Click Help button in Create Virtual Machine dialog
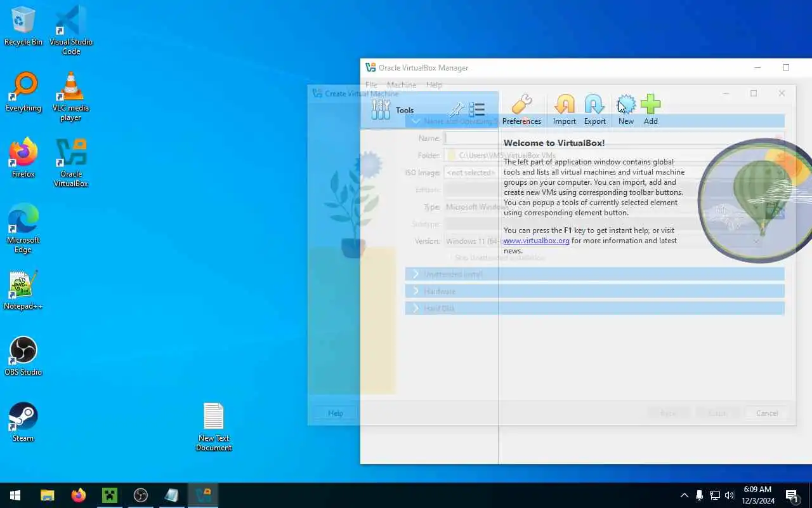The width and height of the screenshot is (812, 508). coord(336,413)
